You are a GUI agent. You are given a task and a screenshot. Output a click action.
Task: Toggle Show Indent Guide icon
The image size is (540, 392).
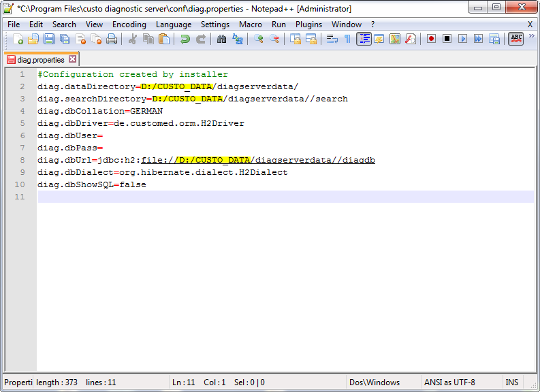[x=364, y=39]
